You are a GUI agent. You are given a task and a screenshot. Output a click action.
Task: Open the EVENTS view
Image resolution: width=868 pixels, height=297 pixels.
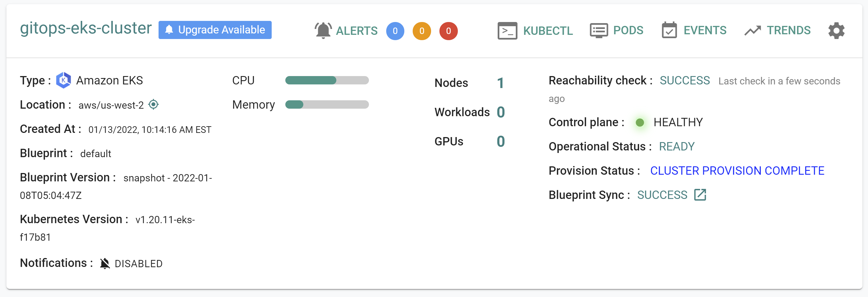[x=705, y=30]
